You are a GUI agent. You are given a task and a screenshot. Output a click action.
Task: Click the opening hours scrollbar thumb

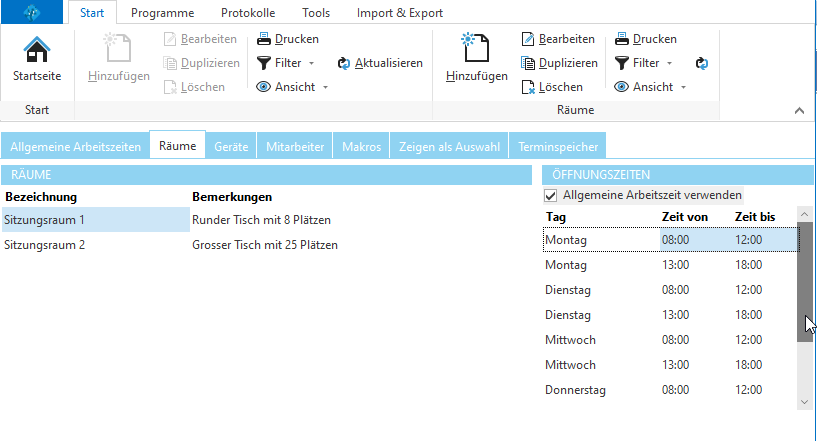click(805, 282)
